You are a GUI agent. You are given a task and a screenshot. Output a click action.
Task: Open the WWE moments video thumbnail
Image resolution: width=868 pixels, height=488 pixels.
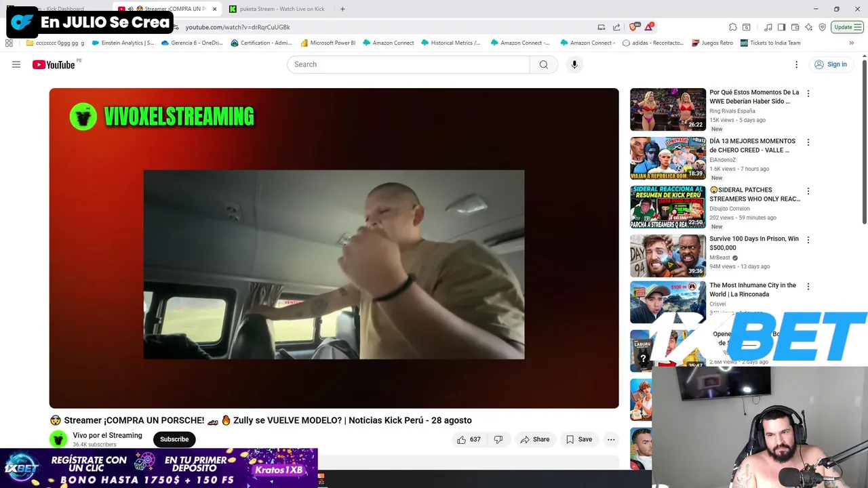[x=668, y=109]
